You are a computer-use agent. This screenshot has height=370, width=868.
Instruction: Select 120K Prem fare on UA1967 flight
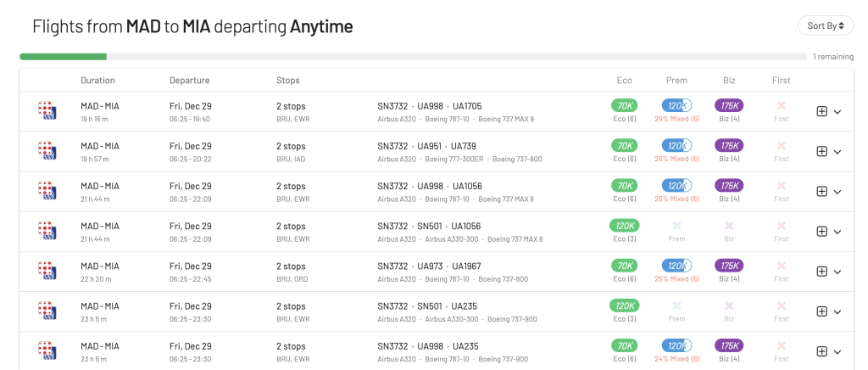coord(676,266)
